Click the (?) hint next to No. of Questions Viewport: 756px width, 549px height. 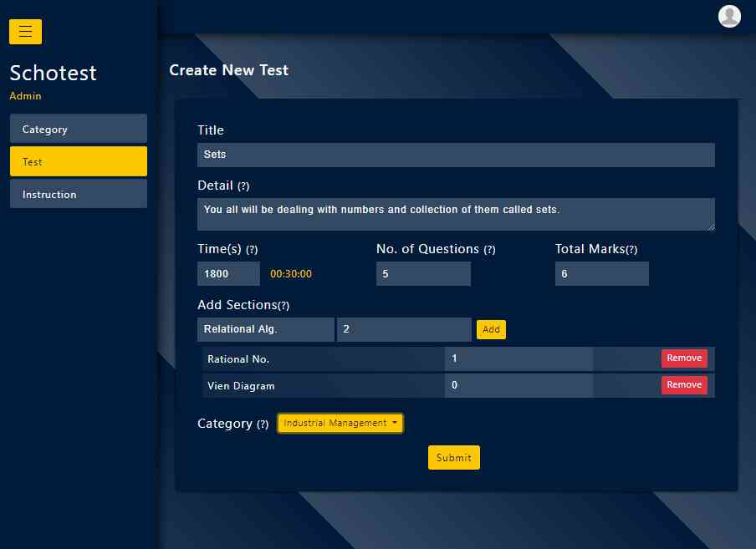(x=489, y=250)
